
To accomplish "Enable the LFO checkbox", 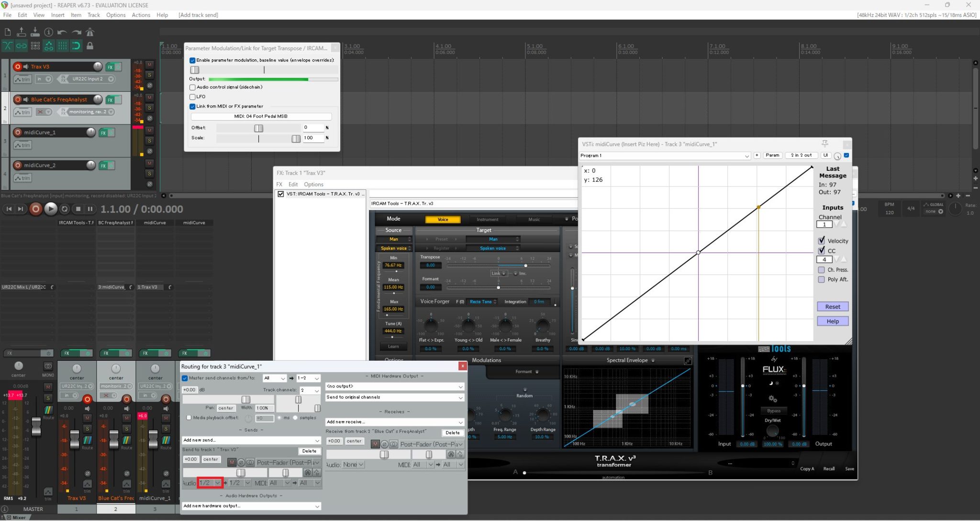I will (192, 97).
